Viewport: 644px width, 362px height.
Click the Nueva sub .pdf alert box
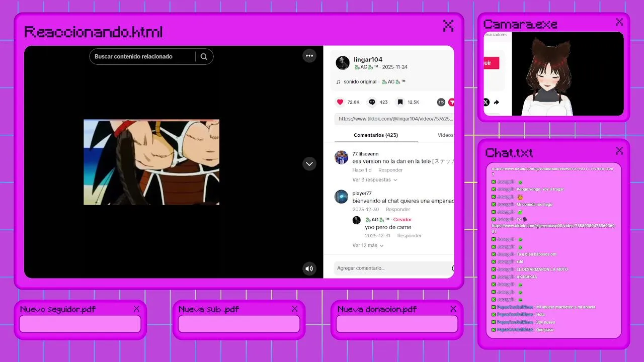239,324
